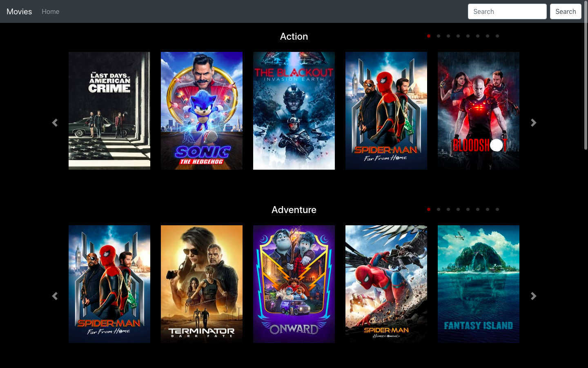Focus the Search text field
588x368 pixels.
coord(507,11)
